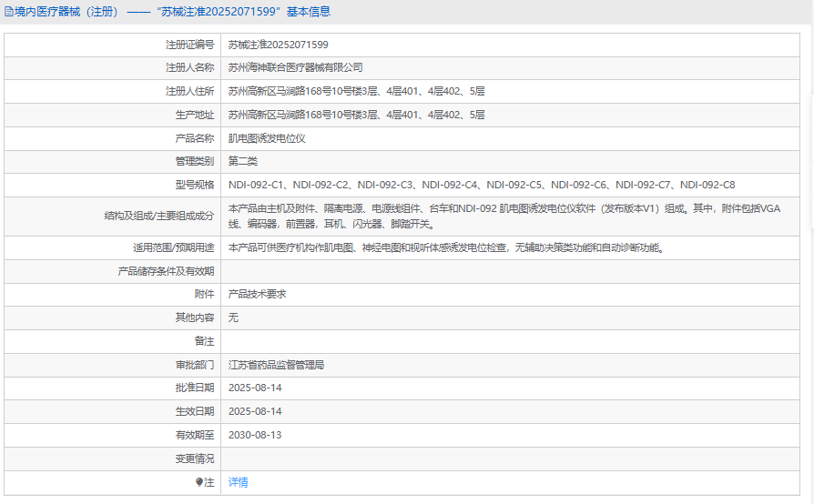
Task: Click the structure composition description text
Action: pyautogui.click(x=504, y=217)
